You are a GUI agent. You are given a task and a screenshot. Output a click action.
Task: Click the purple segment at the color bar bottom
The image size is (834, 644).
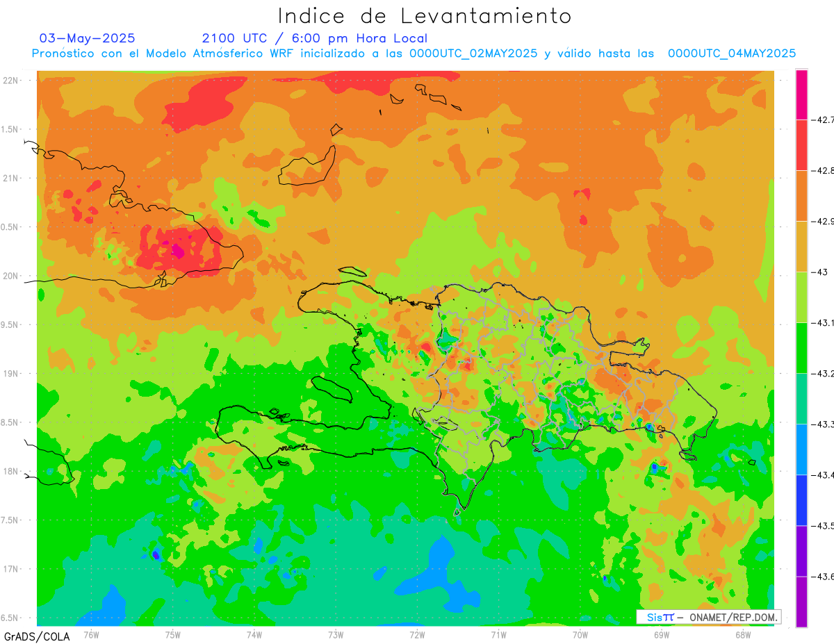tap(801, 602)
